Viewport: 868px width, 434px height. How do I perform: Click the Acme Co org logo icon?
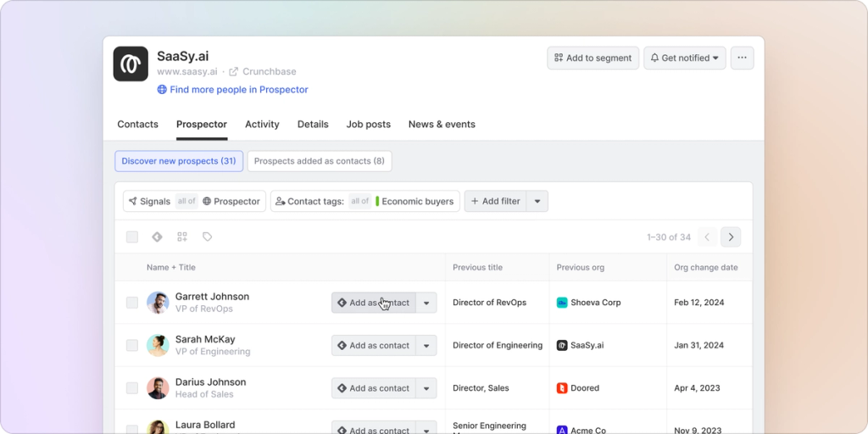coord(562,430)
